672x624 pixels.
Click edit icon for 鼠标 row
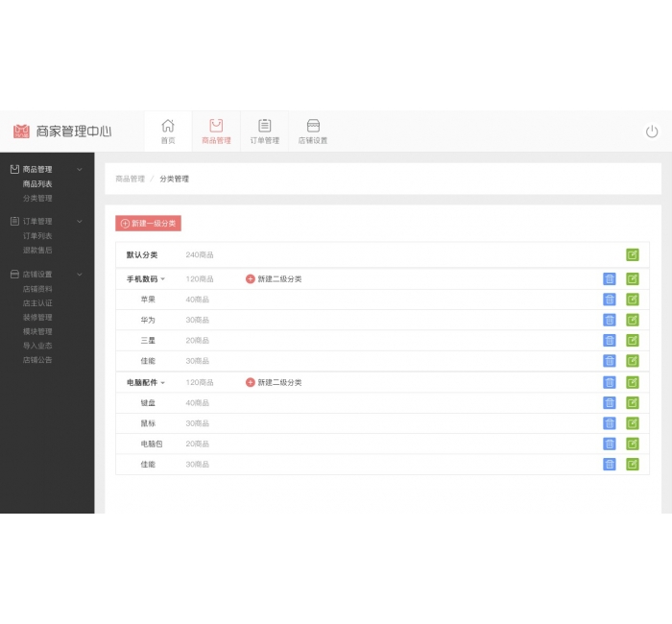[x=633, y=423]
